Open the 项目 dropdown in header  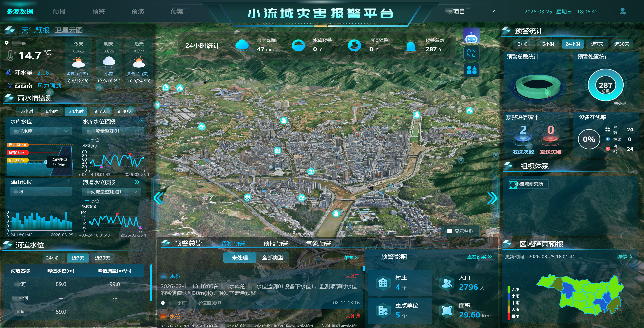470,12
